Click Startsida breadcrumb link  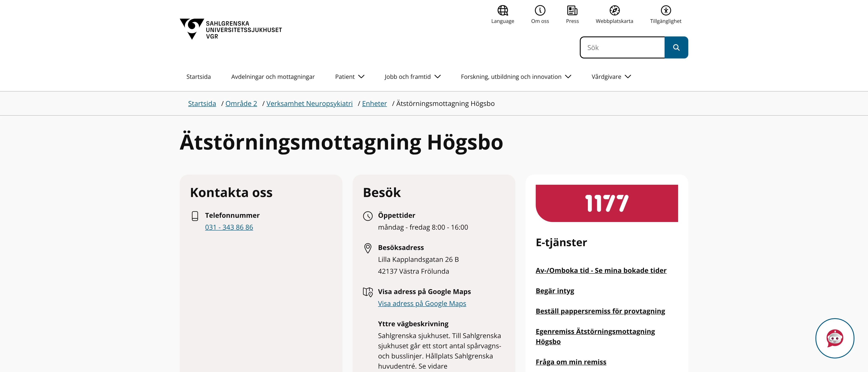click(x=202, y=103)
